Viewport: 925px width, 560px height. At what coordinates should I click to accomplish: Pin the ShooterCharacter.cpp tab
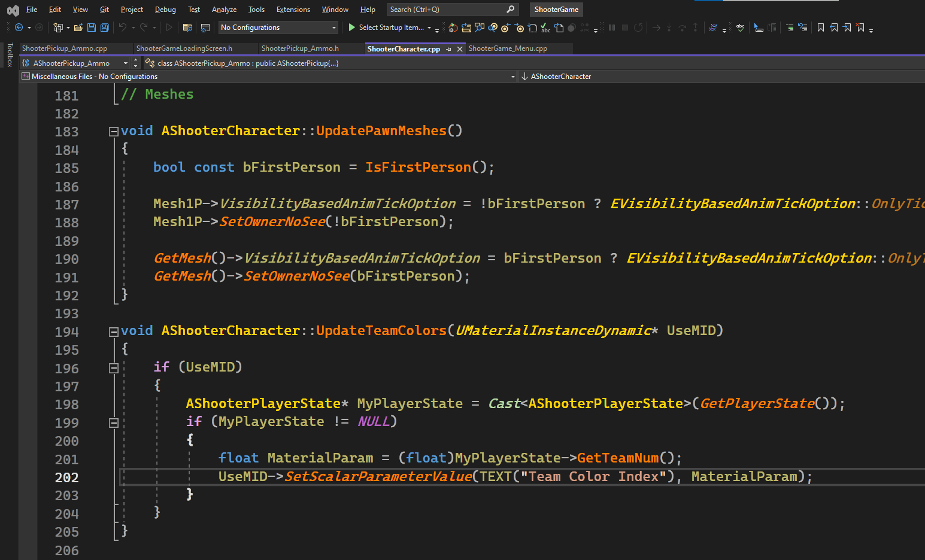448,49
